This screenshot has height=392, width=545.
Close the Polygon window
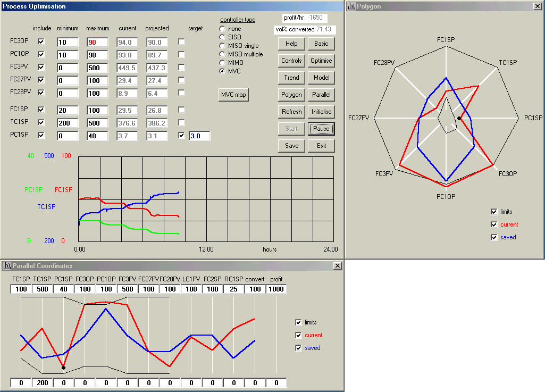point(537,6)
